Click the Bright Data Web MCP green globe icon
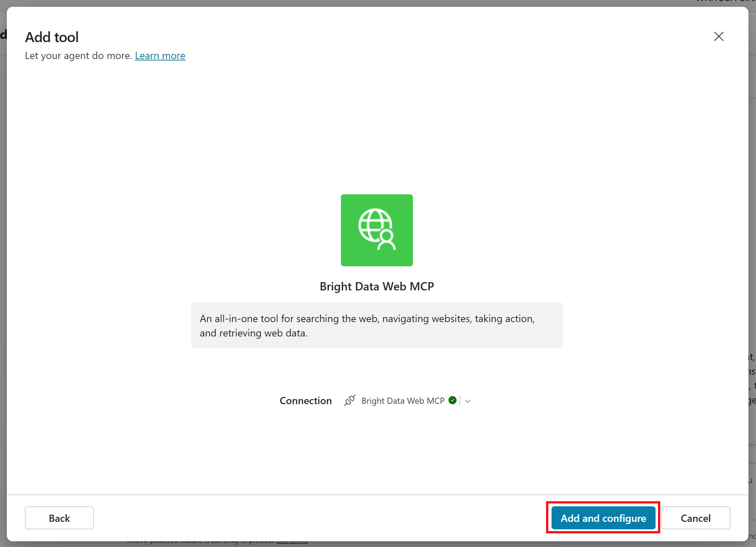The width and height of the screenshot is (756, 547). [x=377, y=230]
